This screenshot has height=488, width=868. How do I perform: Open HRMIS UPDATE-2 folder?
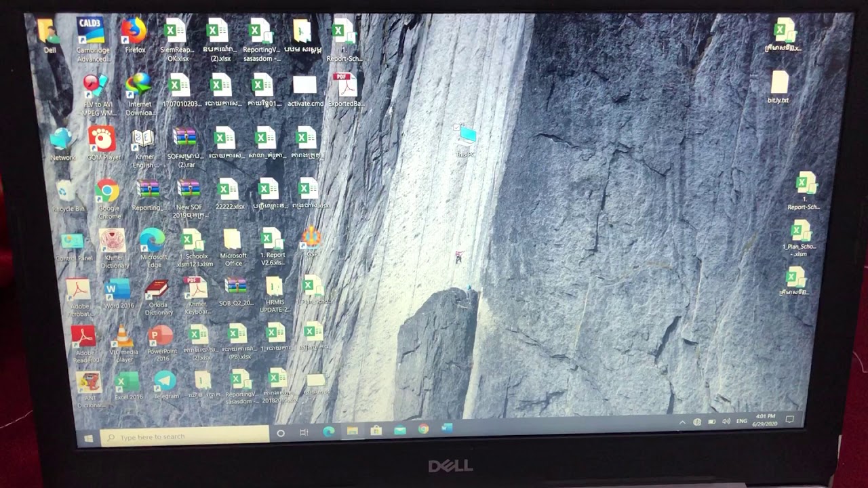pos(275,296)
